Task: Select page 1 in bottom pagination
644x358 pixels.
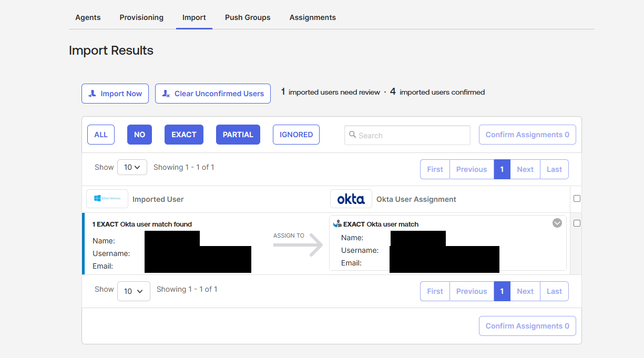Action: (502, 291)
